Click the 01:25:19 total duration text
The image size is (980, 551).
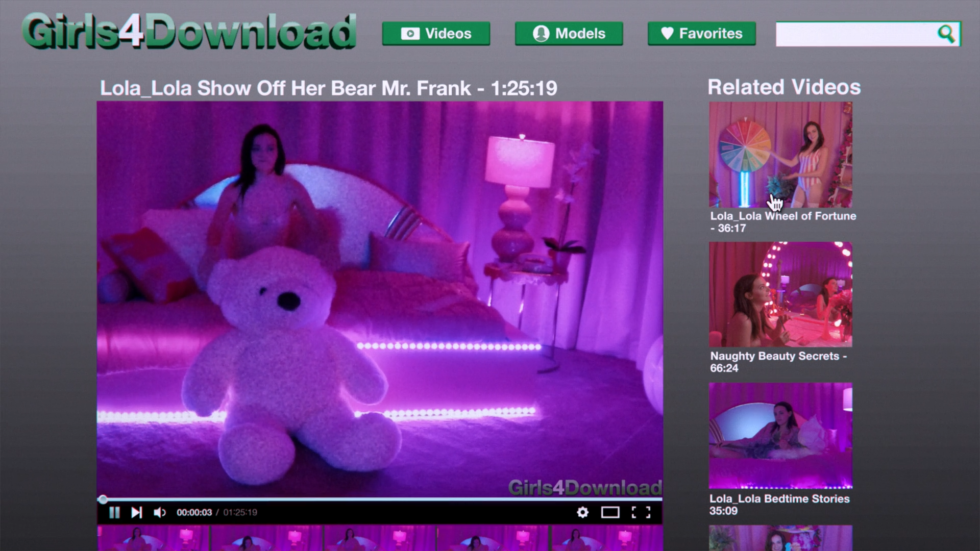(x=240, y=512)
